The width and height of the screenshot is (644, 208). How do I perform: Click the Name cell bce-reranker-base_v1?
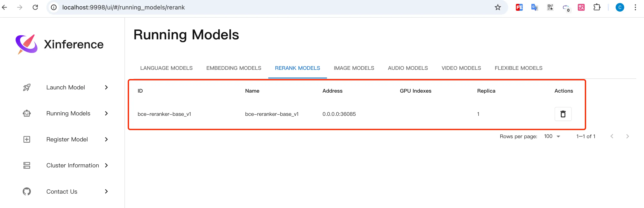point(272,114)
